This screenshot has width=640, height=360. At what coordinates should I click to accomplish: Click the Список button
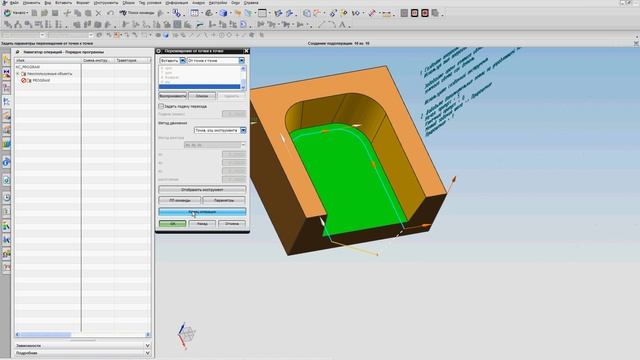click(x=202, y=96)
